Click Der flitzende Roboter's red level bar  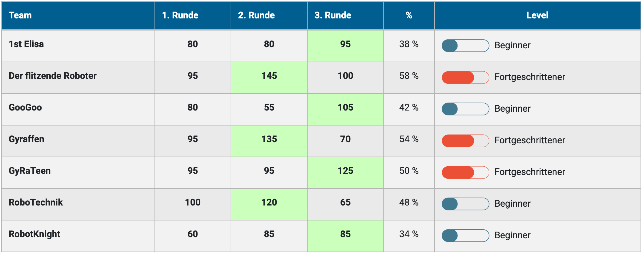[x=465, y=77]
